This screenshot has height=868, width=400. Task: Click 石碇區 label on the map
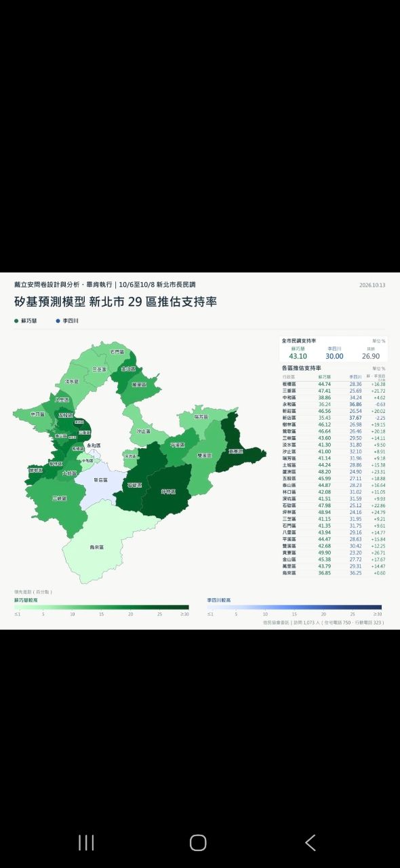tap(135, 485)
